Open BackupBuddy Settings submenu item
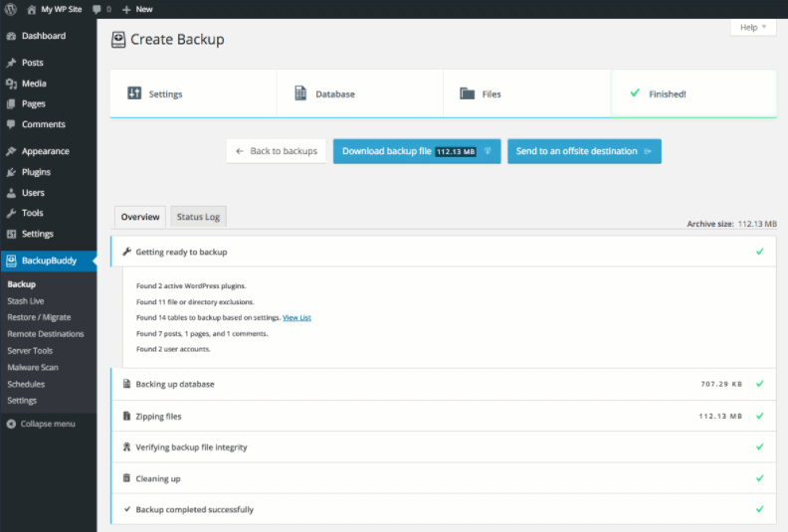This screenshot has width=788, height=532. pyautogui.click(x=22, y=401)
